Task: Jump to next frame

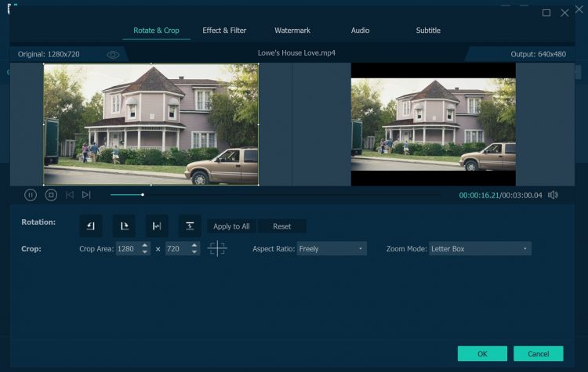Action: pos(86,195)
